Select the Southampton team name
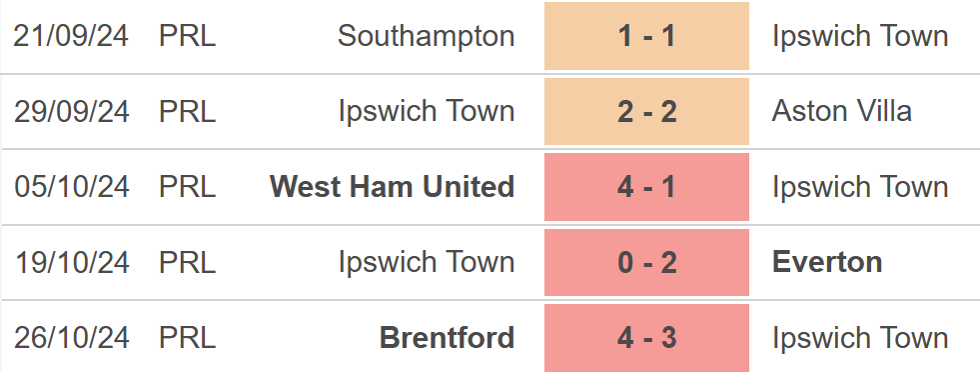Viewport: 980px width, 373px height. (x=426, y=36)
